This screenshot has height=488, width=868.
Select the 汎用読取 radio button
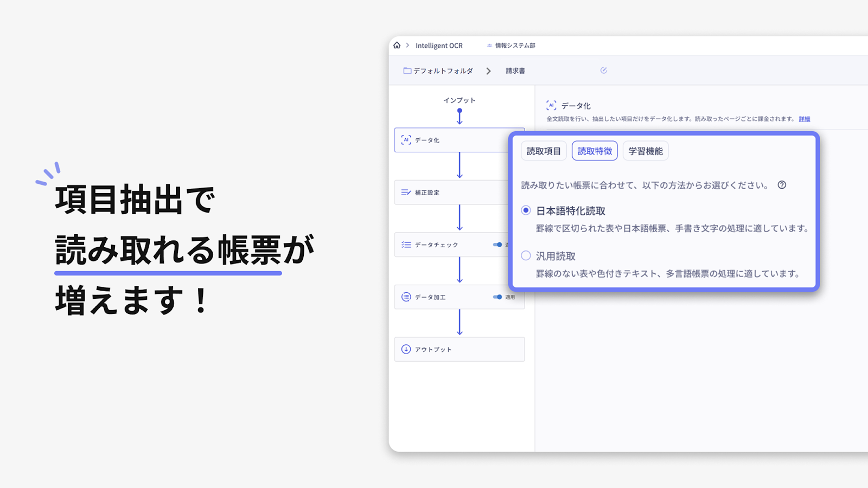(x=526, y=255)
